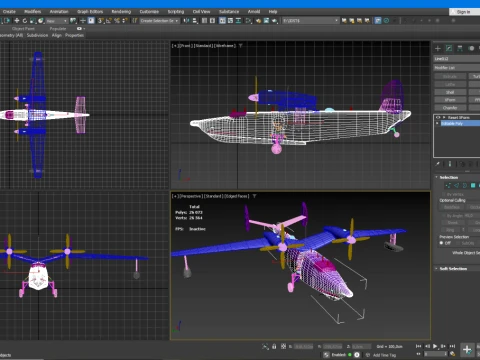
Task: Switch to Create command panel tab
Action: tap(438, 48)
